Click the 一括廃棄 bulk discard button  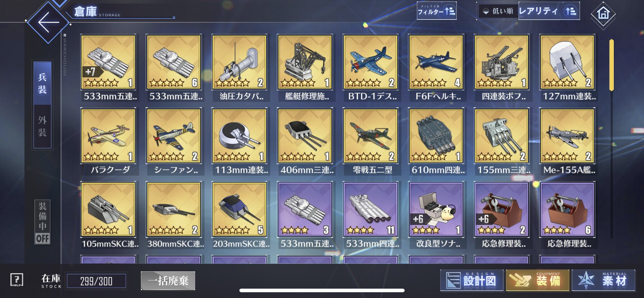tap(168, 281)
